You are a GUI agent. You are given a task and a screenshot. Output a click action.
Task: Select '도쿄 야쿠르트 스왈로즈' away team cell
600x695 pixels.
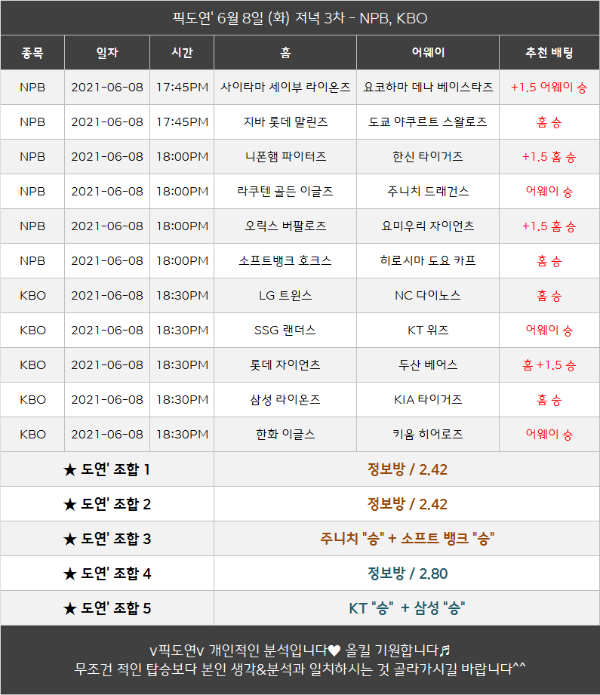pos(428,122)
